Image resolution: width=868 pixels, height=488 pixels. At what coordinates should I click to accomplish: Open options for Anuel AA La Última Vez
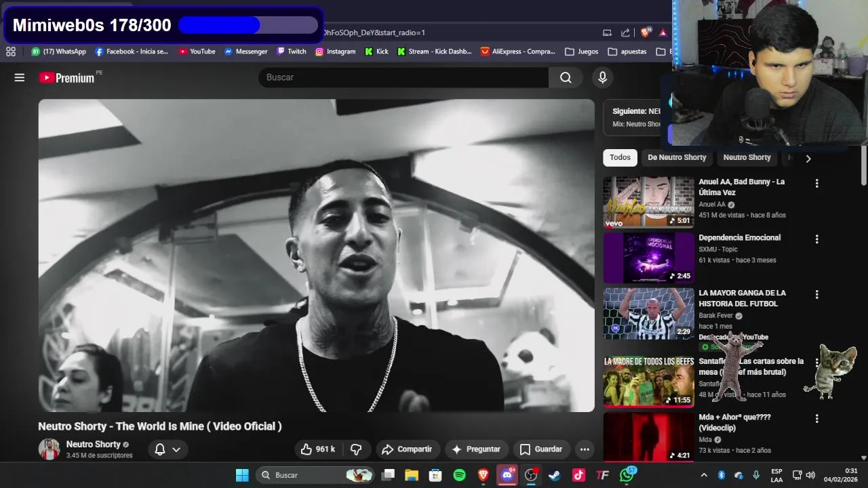click(816, 183)
